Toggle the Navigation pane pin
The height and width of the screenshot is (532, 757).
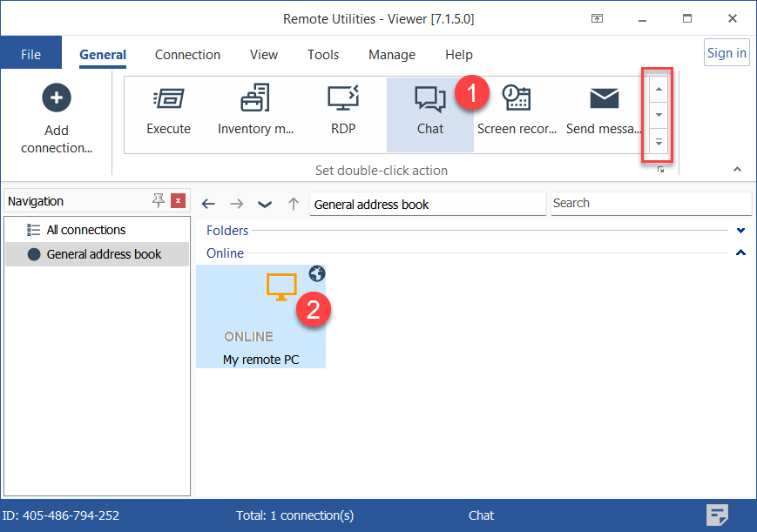pos(158,201)
